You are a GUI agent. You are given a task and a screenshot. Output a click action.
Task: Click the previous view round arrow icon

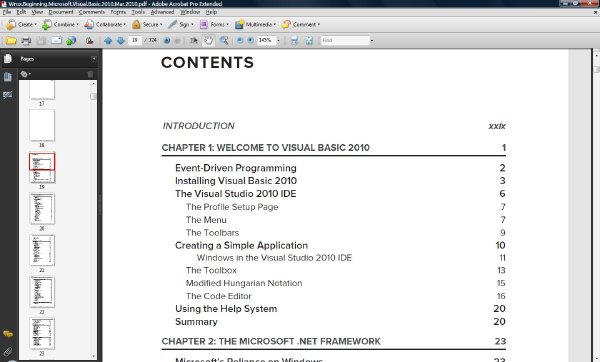[x=166, y=41]
